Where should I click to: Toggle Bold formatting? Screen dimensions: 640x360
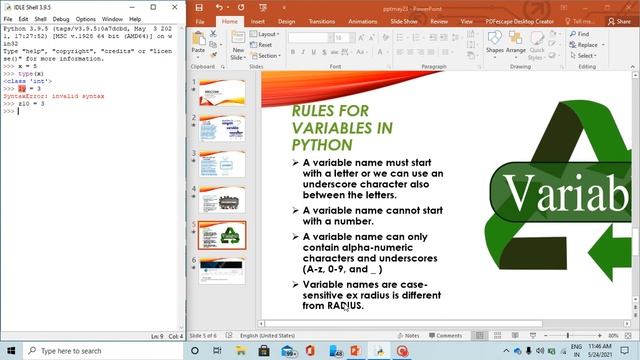pyautogui.click(x=293, y=52)
